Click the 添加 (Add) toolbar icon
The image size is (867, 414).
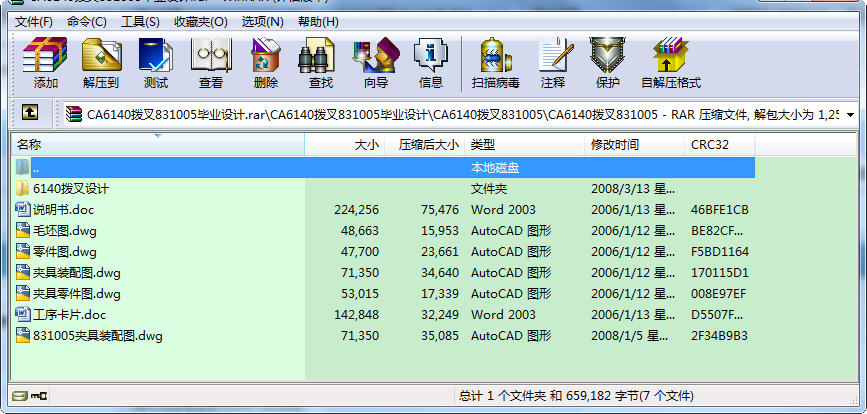(45, 56)
